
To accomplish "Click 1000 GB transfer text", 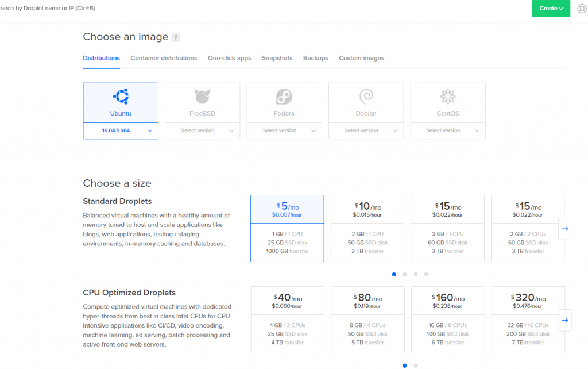I will tap(287, 251).
